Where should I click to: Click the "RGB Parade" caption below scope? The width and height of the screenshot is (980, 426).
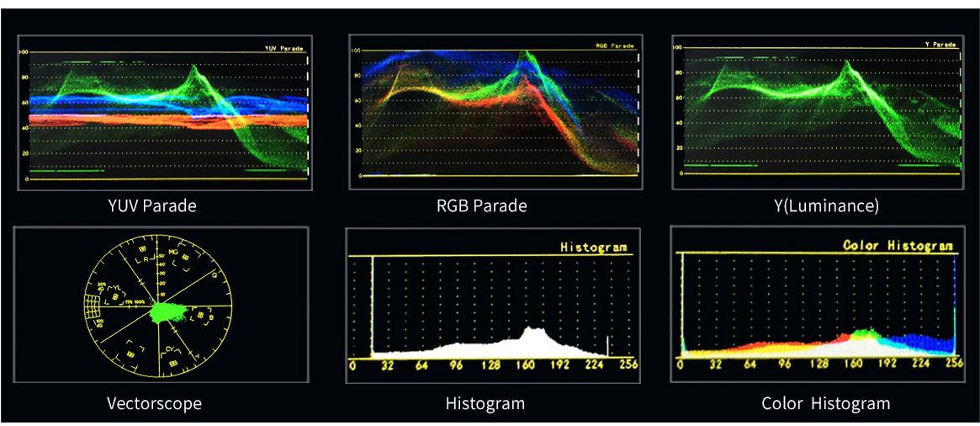(482, 206)
